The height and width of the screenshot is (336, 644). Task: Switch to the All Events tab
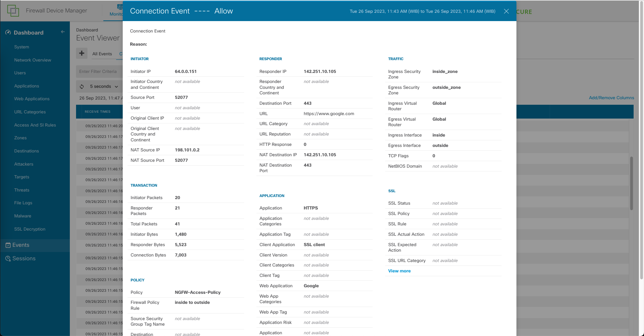pyautogui.click(x=102, y=54)
